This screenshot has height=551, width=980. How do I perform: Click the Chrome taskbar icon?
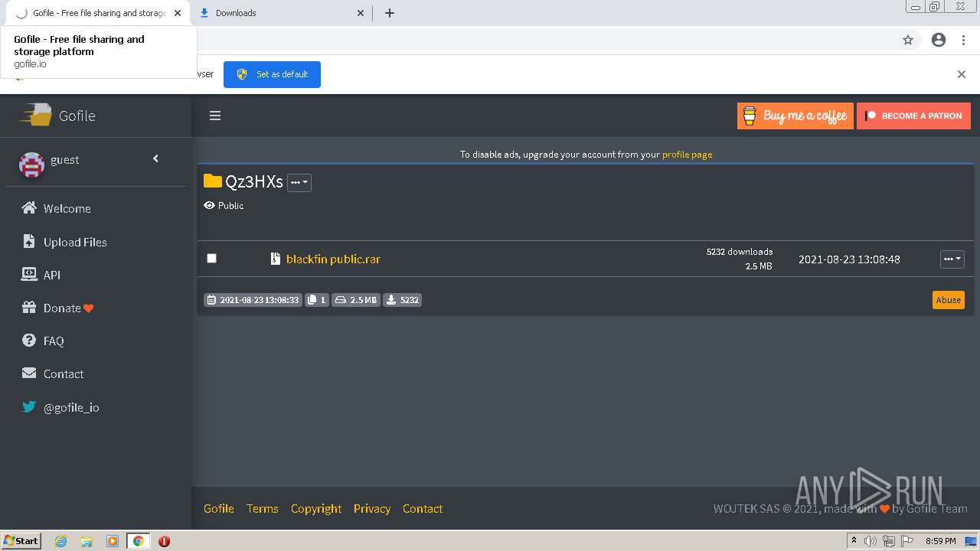[x=139, y=541]
